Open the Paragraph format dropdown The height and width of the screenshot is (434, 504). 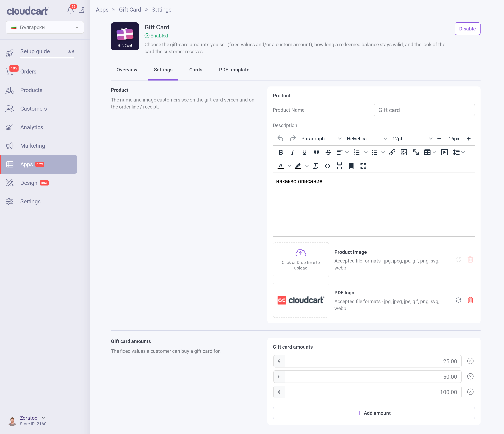click(x=321, y=139)
